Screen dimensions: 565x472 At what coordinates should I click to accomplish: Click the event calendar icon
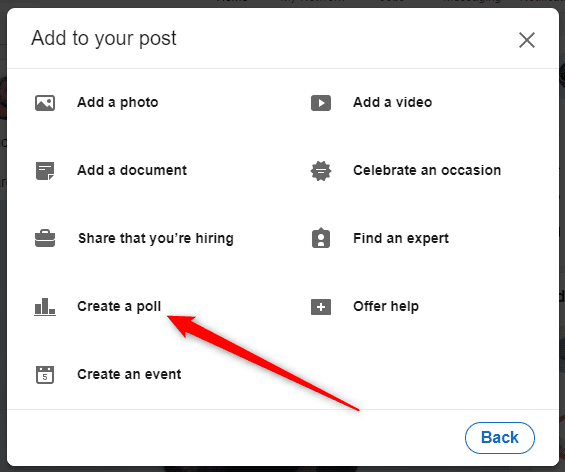(x=45, y=375)
